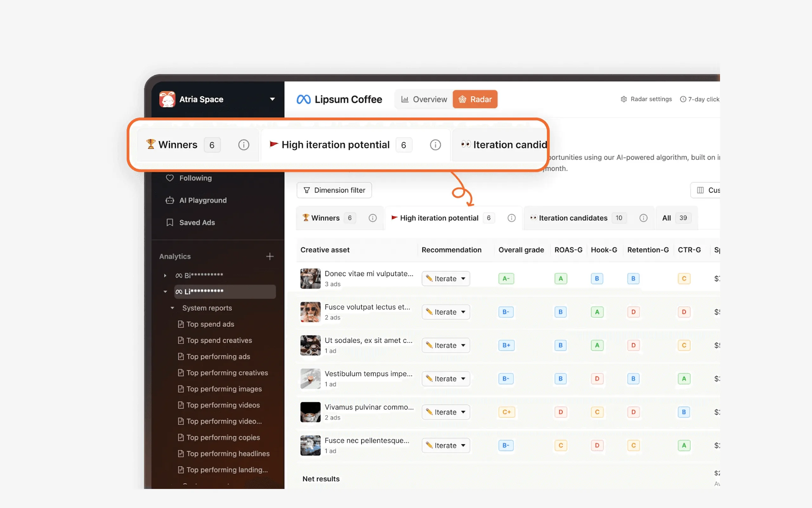Click the document icon for Top performing videos
This screenshot has height=508, width=812.
[x=181, y=405]
